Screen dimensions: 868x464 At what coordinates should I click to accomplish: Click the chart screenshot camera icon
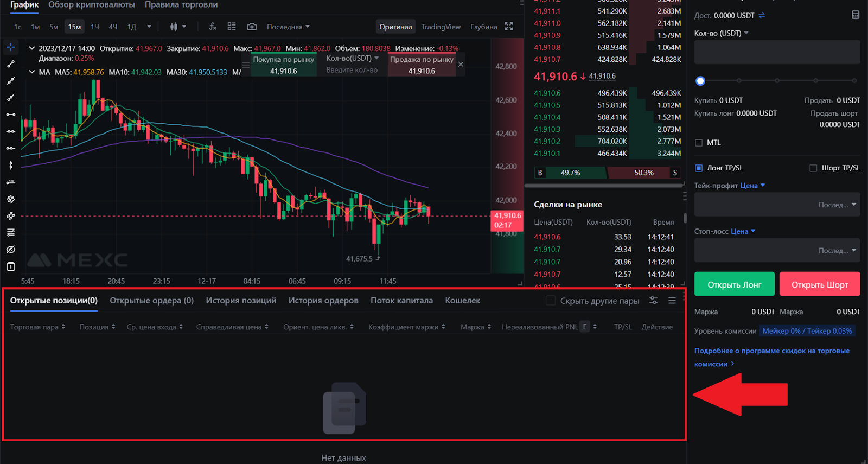tap(252, 27)
